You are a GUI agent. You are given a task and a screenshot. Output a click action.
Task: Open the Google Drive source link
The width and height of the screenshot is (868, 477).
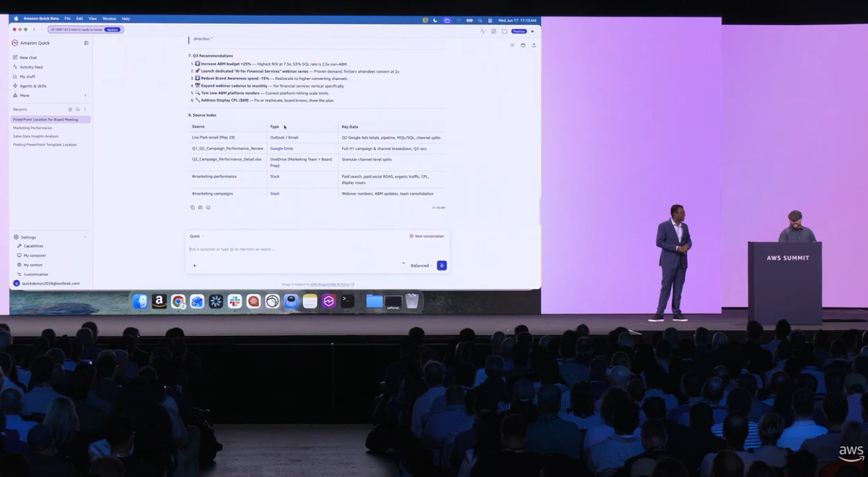coord(281,148)
